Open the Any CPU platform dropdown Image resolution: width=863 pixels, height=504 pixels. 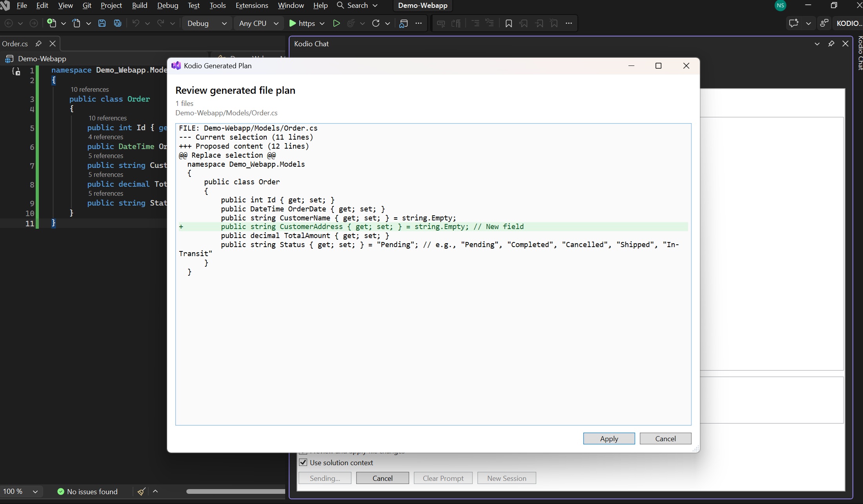[x=259, y=23]
